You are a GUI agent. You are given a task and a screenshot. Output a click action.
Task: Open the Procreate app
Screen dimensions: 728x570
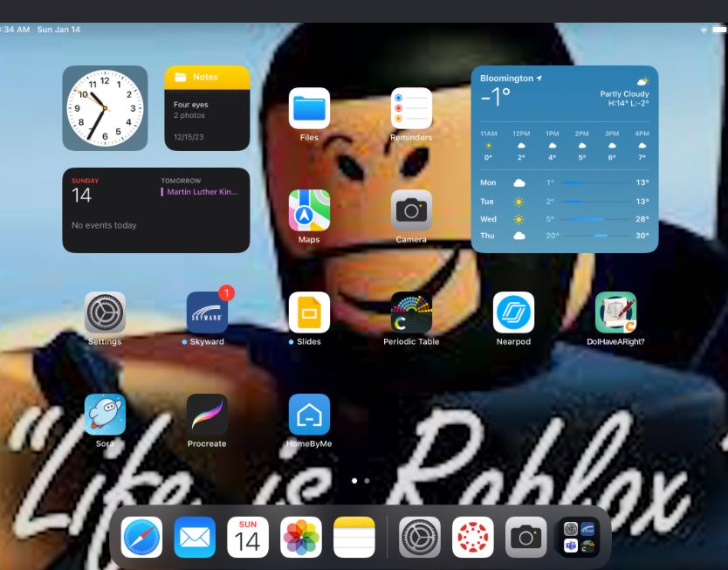tap(207, 415)
